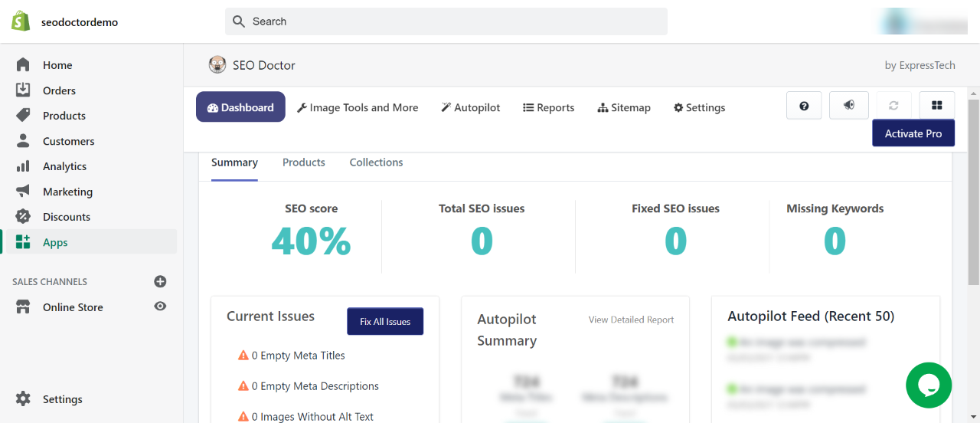Switch to the Products tab
This screenshot has width=980, height=423.
pyautogui.click(x=304, y=162)
